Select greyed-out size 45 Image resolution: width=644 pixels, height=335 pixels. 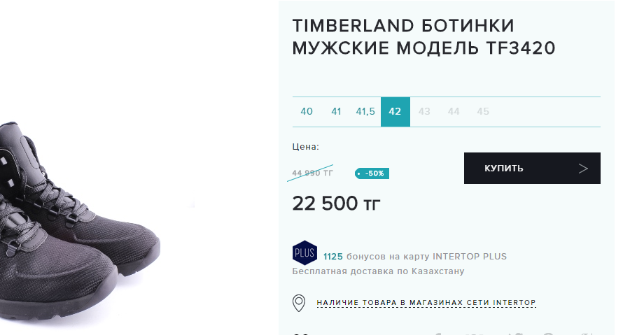[483, 112]
